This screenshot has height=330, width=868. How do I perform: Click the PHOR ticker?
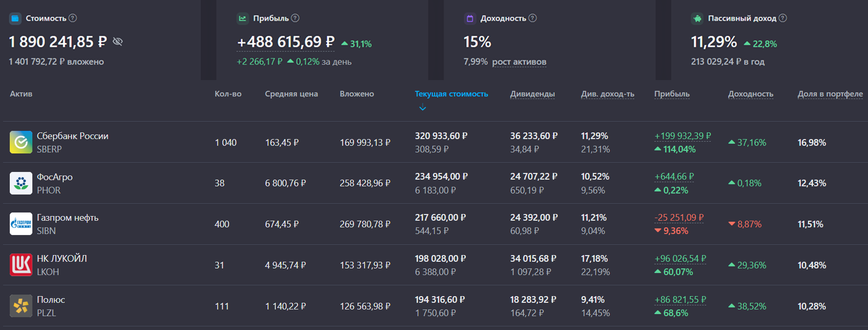pyautogui.click(x=49, y=190)
